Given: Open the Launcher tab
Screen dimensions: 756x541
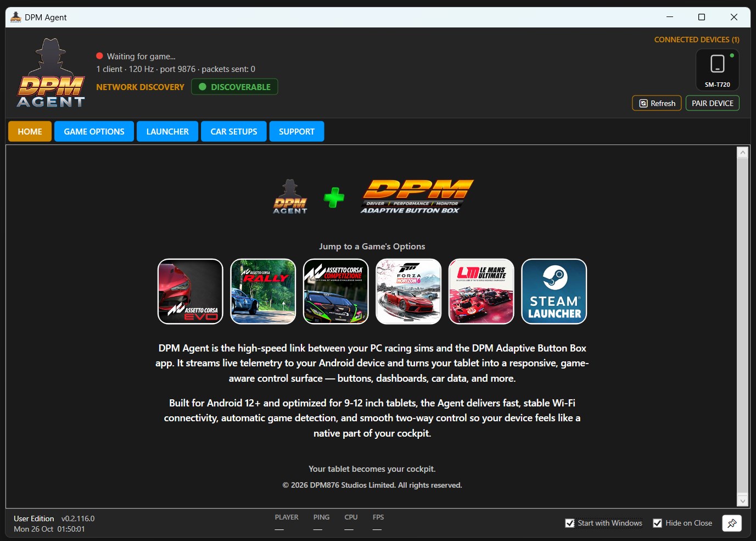Looking at the screenshot, I should coord(167,131).
